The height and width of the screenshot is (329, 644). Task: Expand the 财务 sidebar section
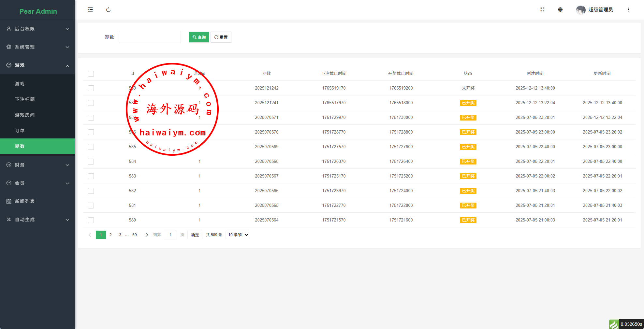tap(37, 165)
